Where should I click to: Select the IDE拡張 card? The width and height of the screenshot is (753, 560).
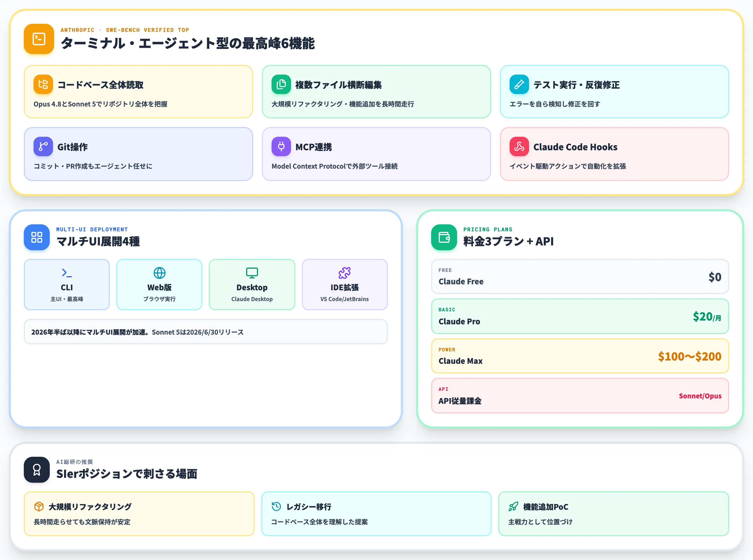(345, 285)
